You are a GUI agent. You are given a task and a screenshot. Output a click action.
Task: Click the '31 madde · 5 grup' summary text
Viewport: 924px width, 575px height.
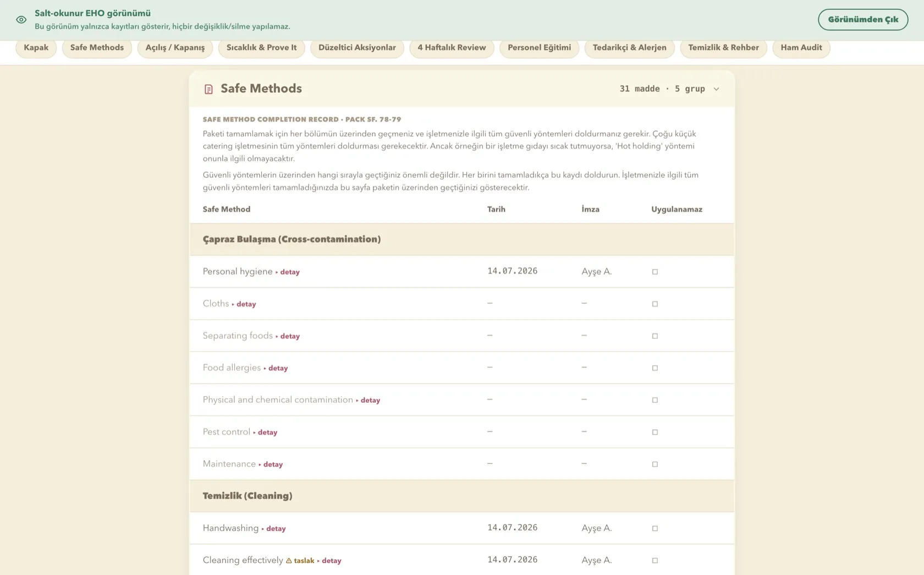662,89
